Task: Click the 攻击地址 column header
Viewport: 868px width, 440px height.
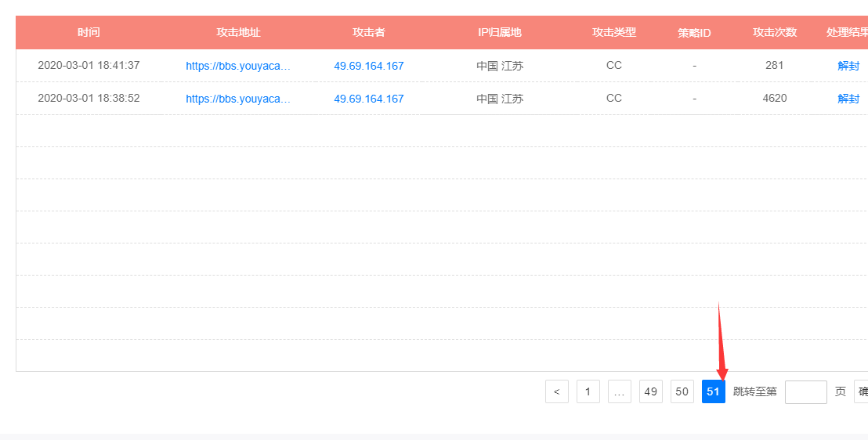Action: (x=238, y=33)
